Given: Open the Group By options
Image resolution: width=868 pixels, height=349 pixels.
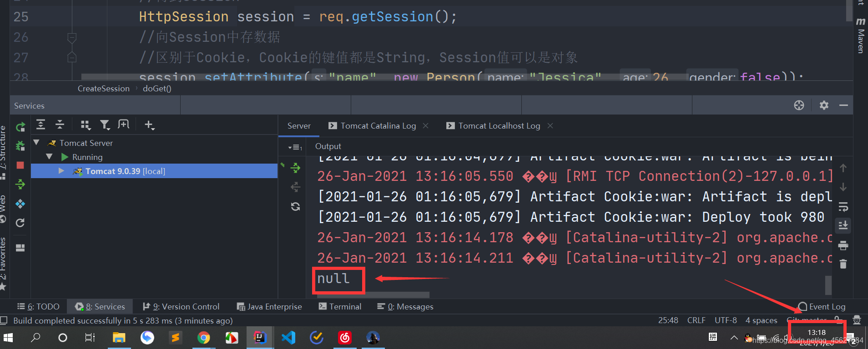Looking at the screenshot, I should [86, 125].
